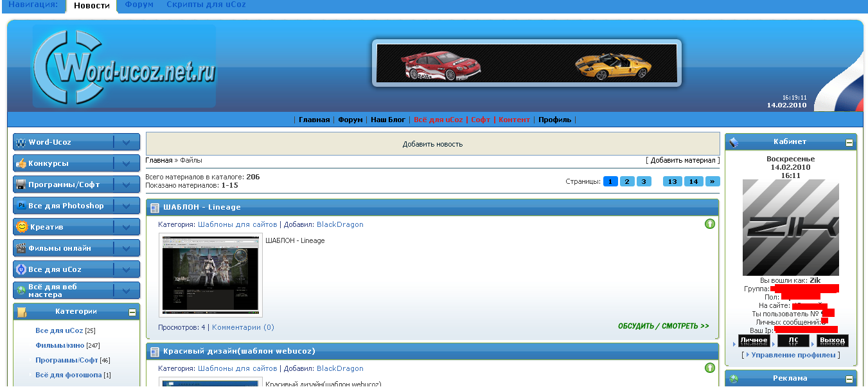The height and width of the screenshot is (387, 868).
Task: Click the Word-Ucoz W menu icon
Action: point(21,142)
